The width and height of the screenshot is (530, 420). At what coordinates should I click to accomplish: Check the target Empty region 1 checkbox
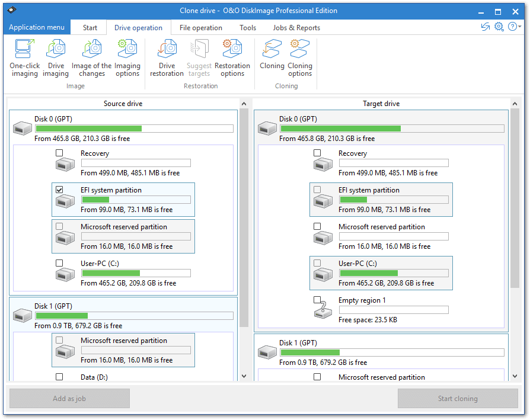tap(317, 300)
